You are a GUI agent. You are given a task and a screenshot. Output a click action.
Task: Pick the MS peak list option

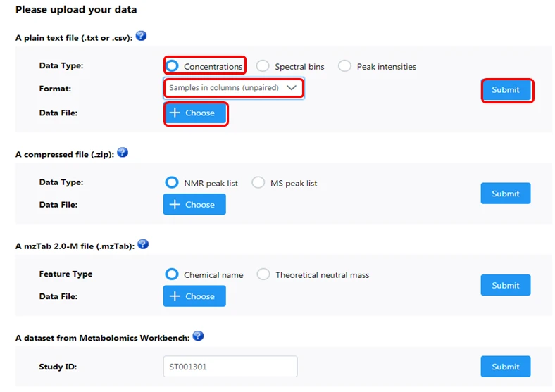tap(258, 182)
